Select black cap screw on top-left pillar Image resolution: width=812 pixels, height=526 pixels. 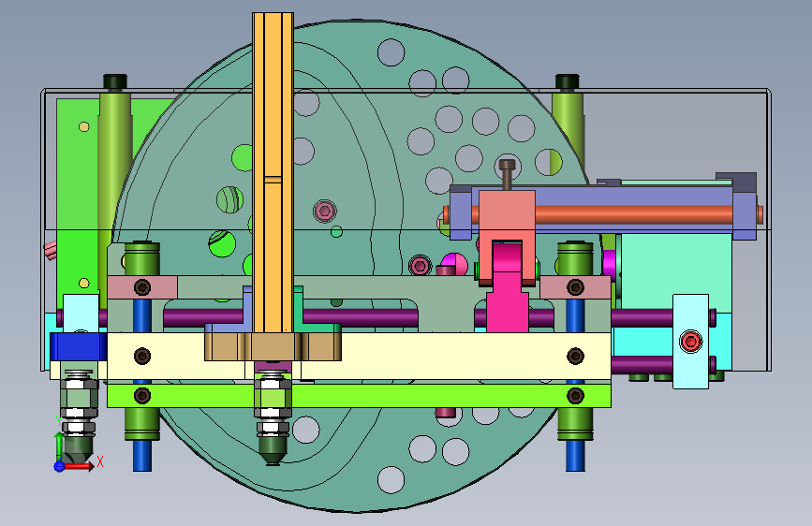point(115,81)
